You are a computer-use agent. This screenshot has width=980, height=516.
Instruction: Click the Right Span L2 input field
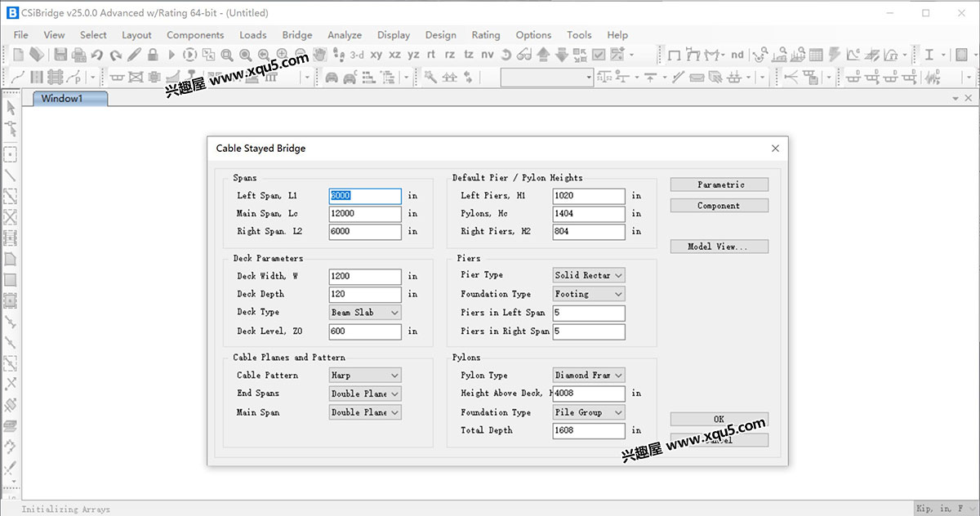point(365,232)
